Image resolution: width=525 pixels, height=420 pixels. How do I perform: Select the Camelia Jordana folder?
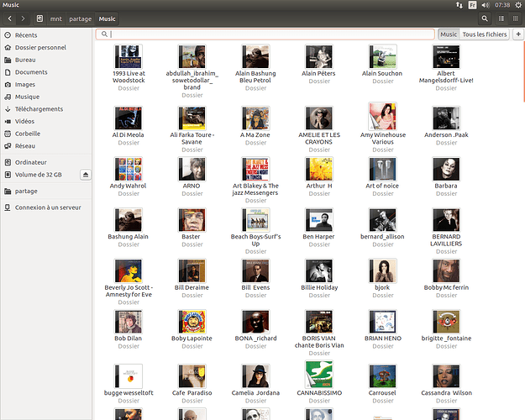point(255,384)
